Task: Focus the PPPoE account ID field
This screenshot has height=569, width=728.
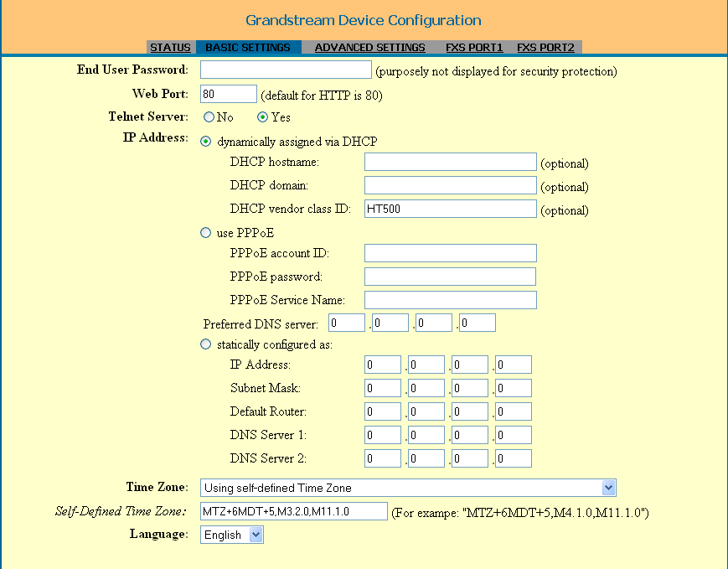Action: pyautogui.click(x=451, y=253)
